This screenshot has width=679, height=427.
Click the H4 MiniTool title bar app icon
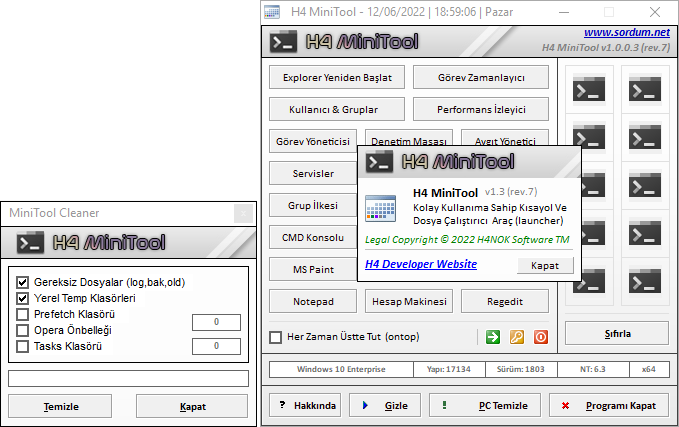[x=272, y=12]
